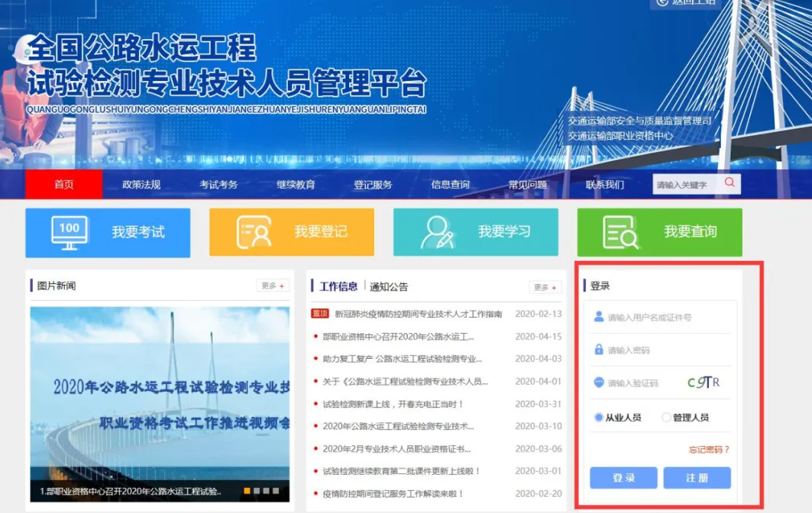Click the 忘记密码 link
This screenshot has width=812, height=513.
(709, 450)
